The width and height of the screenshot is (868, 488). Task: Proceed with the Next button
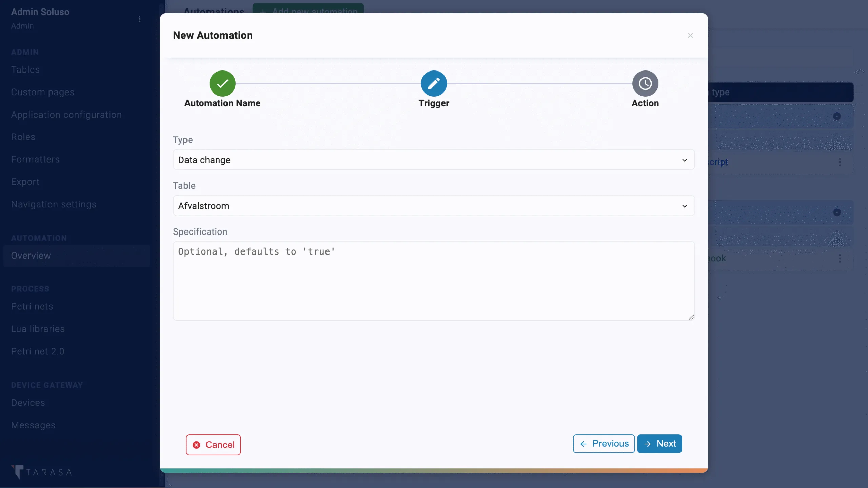point(659,444)
